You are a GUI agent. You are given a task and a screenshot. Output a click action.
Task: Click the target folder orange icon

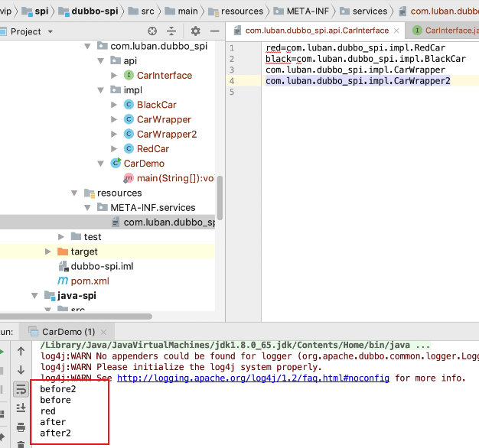pos(63,252)
